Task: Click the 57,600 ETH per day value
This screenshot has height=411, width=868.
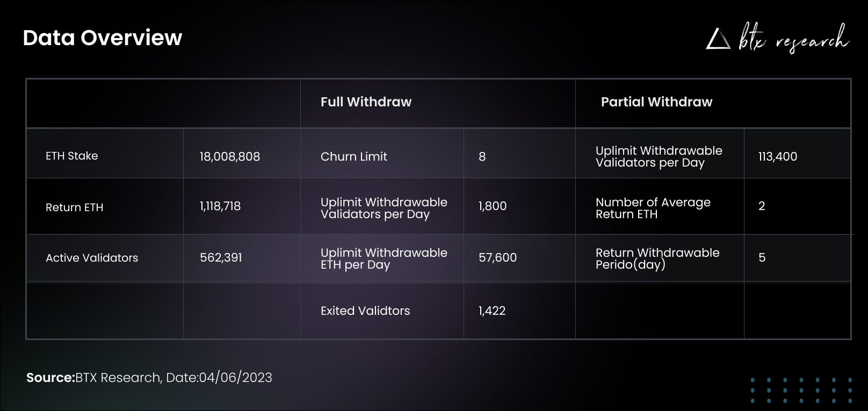Action: pos(497,257)
